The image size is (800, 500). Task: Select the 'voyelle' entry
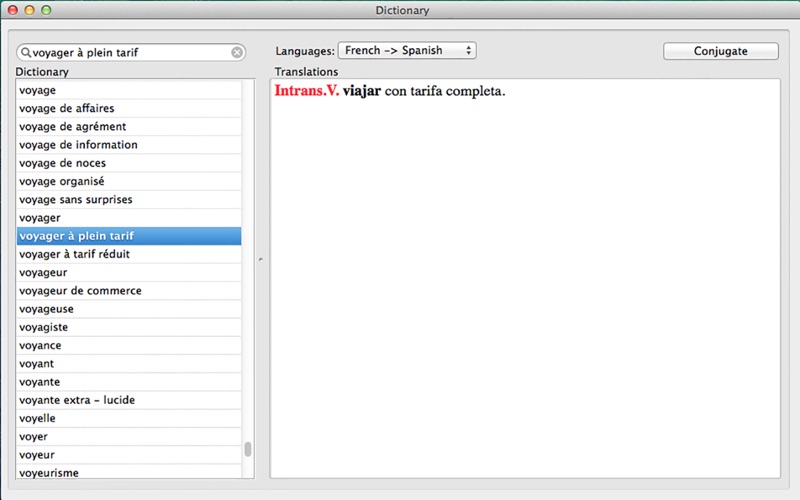pos(129,418)
